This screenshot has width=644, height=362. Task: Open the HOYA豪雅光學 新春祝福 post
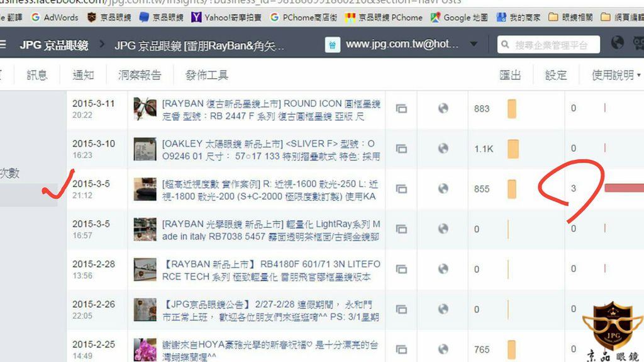[270, 351]
